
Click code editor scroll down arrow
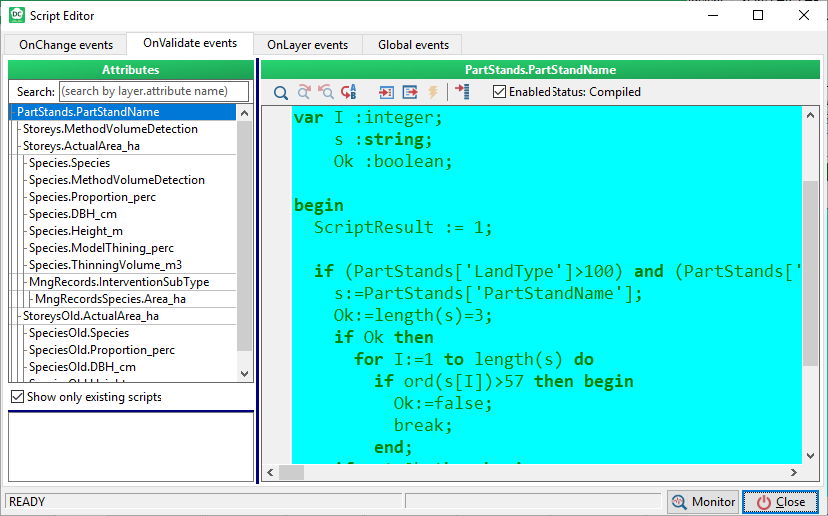(811, 456)
